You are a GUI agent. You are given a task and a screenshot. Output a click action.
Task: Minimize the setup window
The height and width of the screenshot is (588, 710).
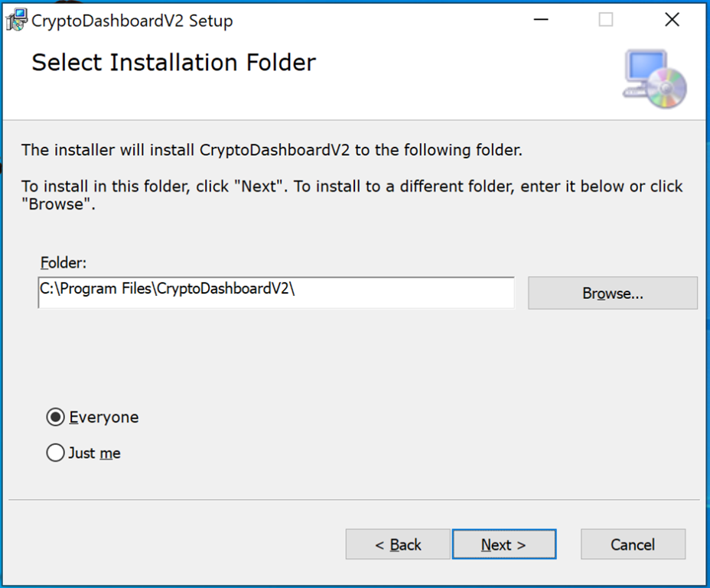pyautogui.click(x=540, y=18)
